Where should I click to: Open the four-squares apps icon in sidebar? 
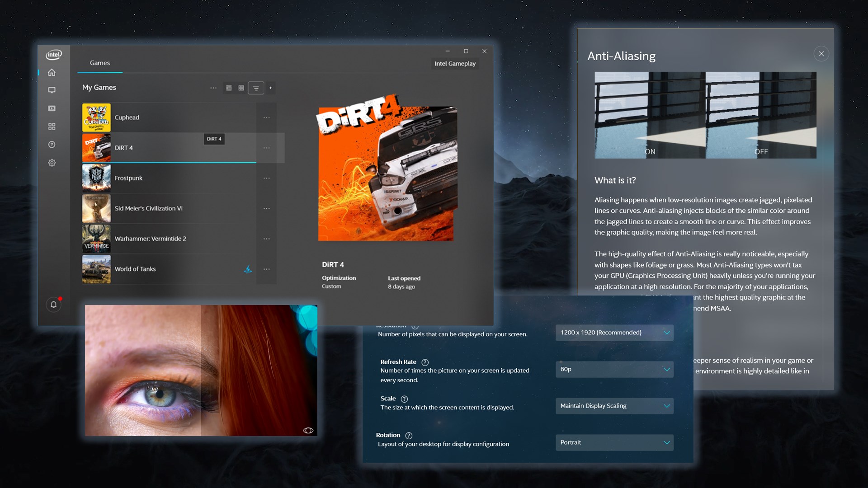(x=52, y=127)
